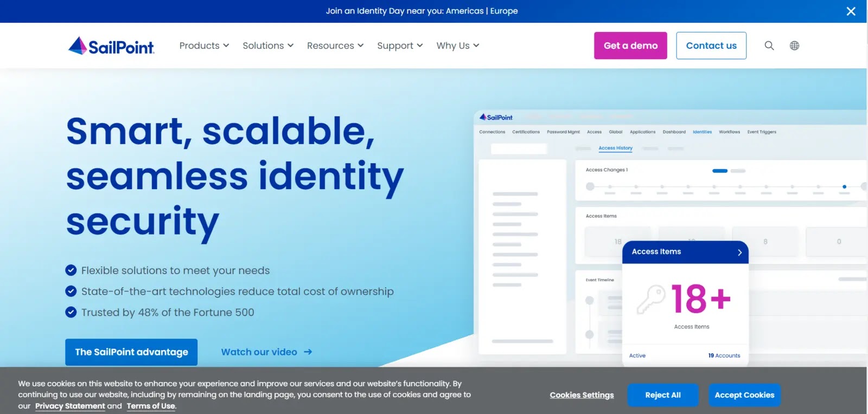Click the Contact us button
868x414 pixels.
[x=711, y=46]
